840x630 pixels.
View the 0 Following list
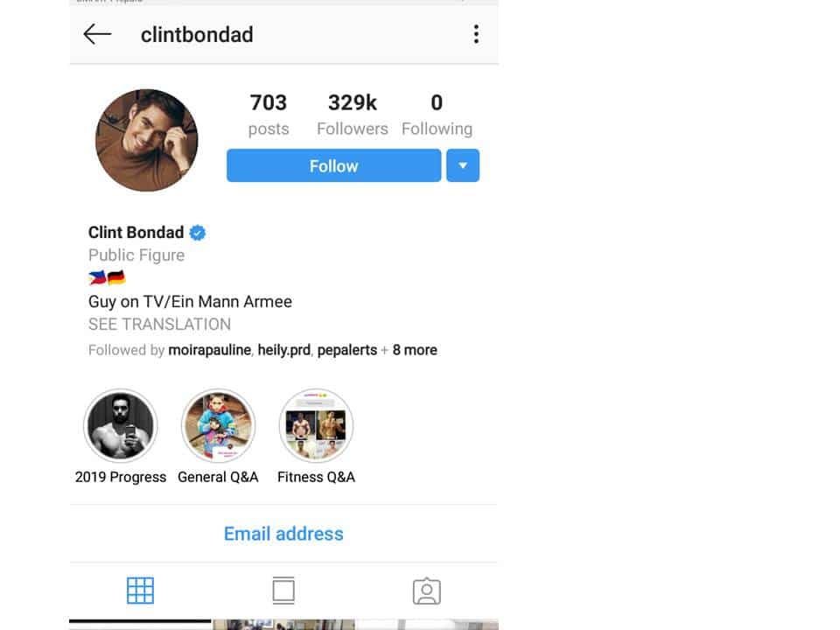[x=437, y=115]
